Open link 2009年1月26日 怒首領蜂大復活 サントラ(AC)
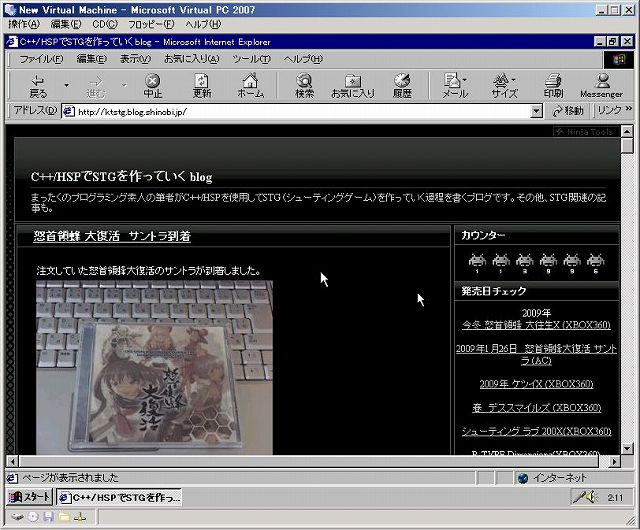 pyautogui.click(x=536, y=354)
